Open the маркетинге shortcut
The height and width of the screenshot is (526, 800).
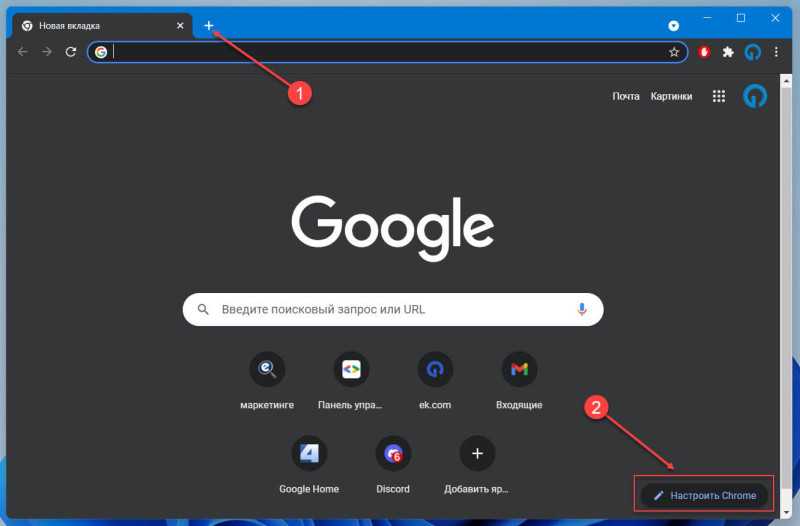coord(267,380)
